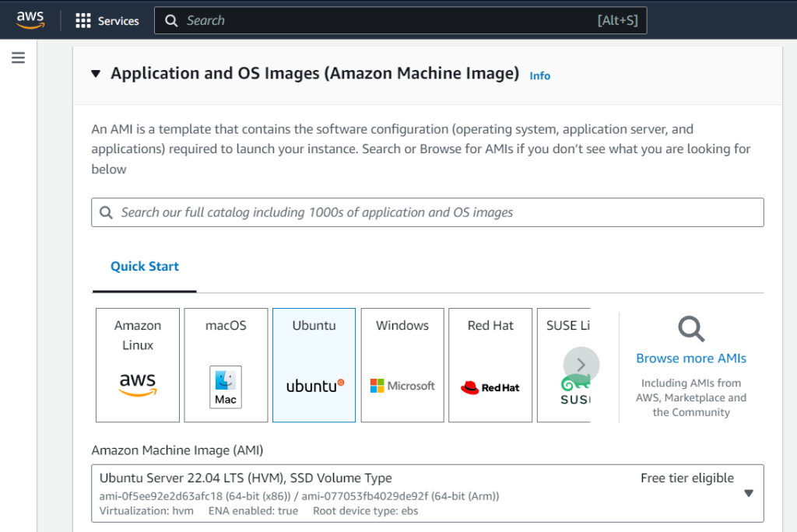Switch to the Quick Start tab

145,267
